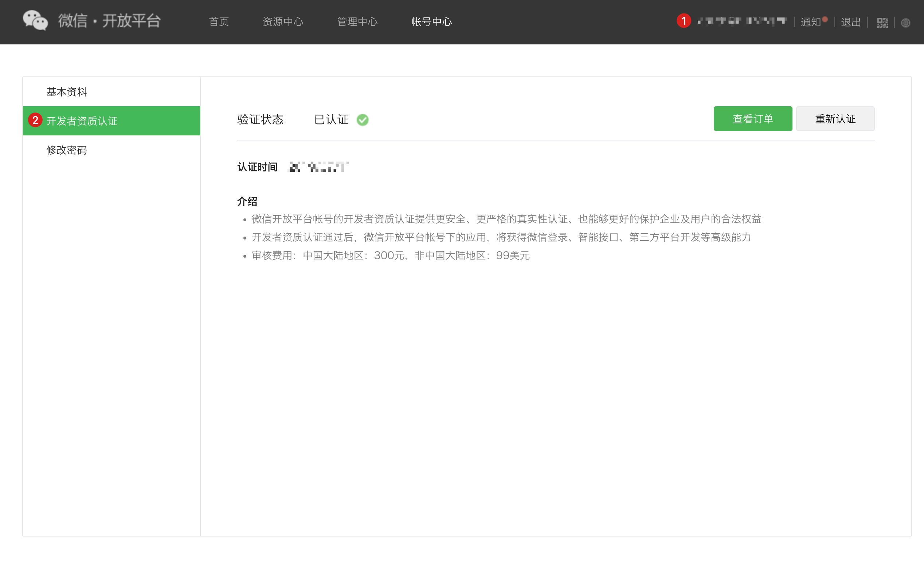Click the globe language icon
This screenshot has height=562, width=924.
tap(905, 23)
